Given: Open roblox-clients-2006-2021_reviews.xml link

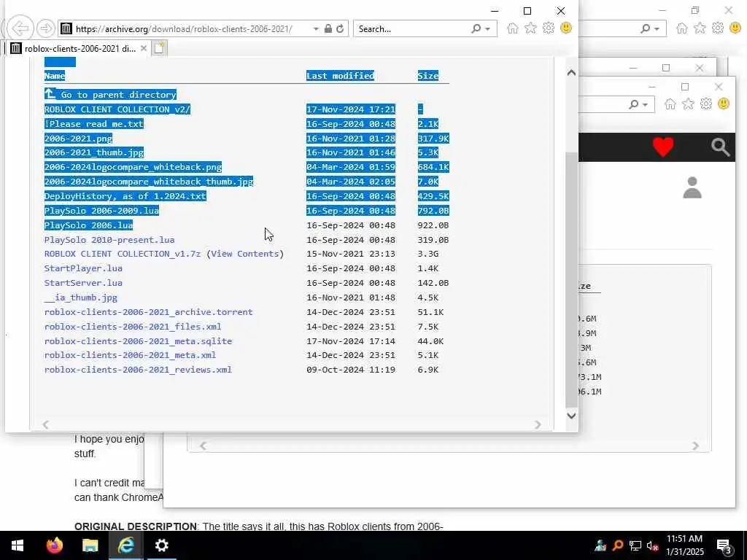Looking at the screenshot, I should (138, 370).
